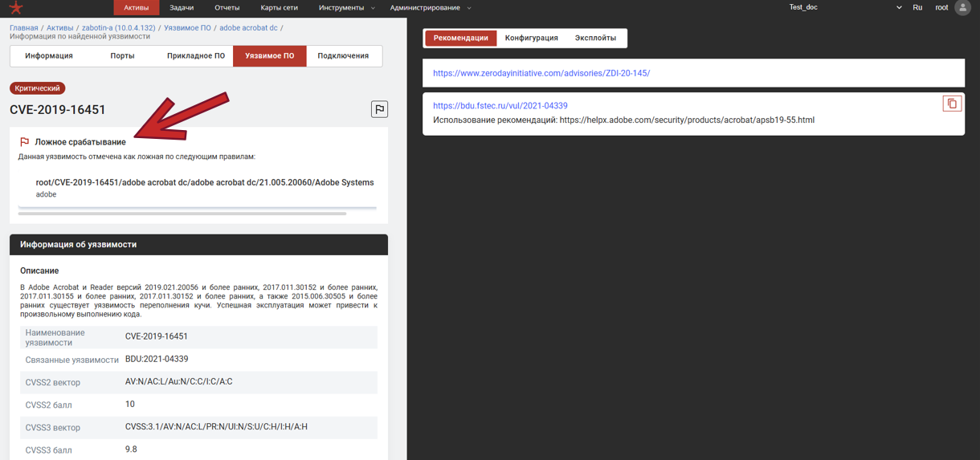This screenshot has width=980, height=460.
Task: Open the root user avatar menu
Action: [962, 8]
